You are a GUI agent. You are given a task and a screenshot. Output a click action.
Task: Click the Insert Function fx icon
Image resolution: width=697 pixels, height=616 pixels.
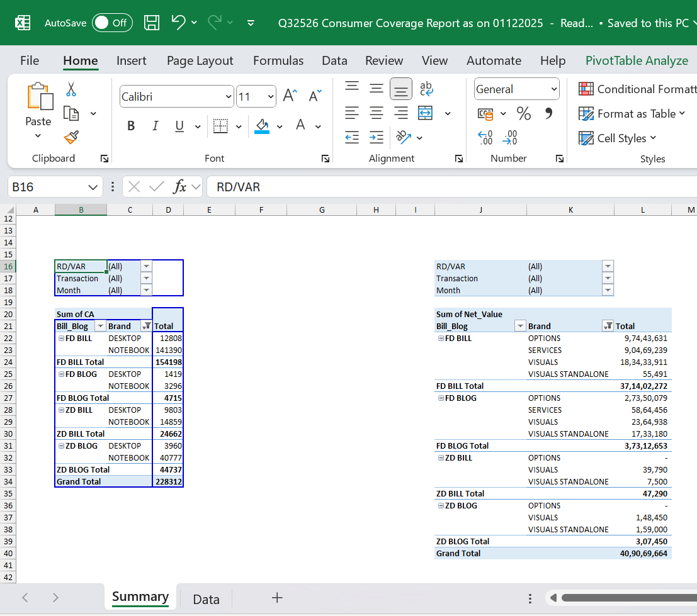[180, 187]
